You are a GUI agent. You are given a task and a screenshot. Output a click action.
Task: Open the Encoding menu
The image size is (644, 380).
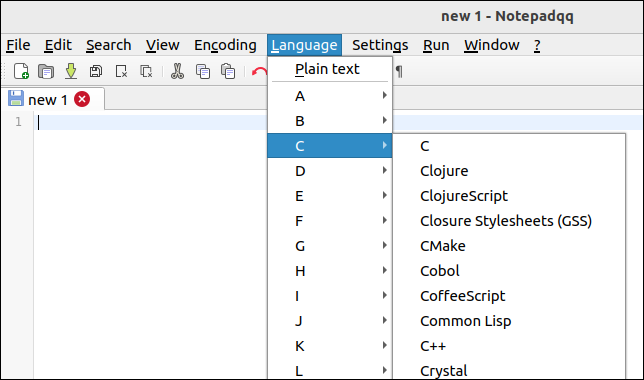click(x=225, y=45)
